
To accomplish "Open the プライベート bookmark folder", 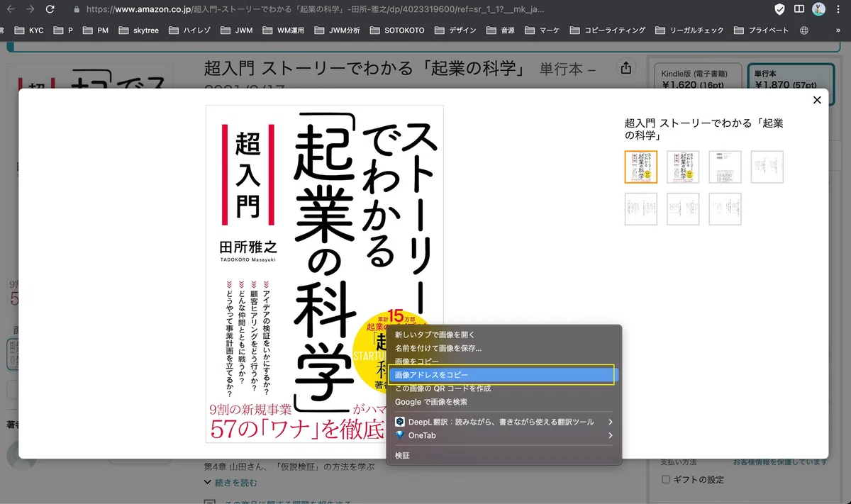I will pyautogui.click(x=762, y=30).
